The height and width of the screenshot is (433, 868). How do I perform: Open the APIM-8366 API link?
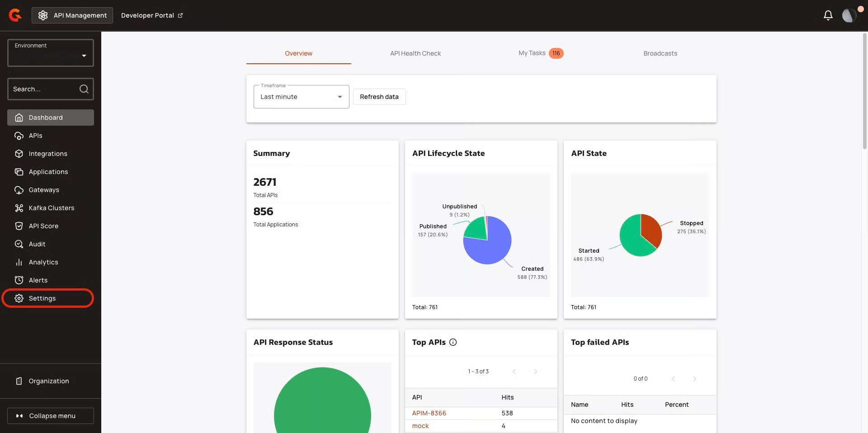click(x=429, y=413)
